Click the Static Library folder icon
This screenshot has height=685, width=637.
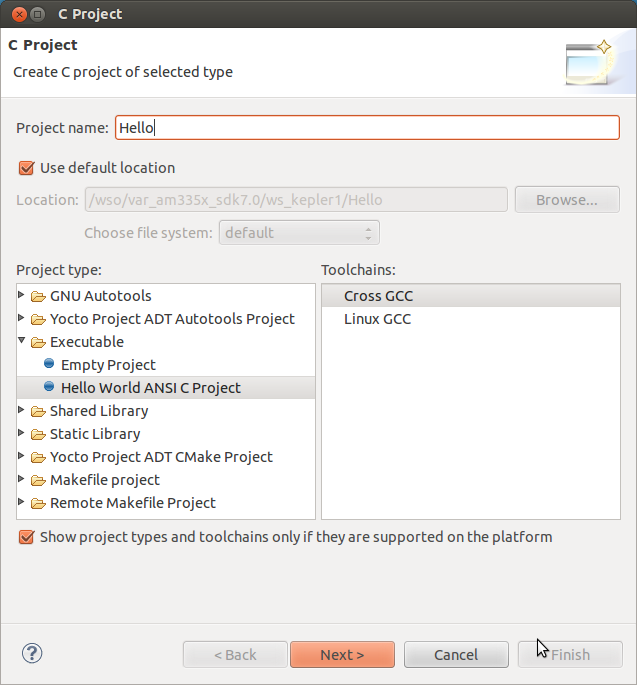click(39, 434)
